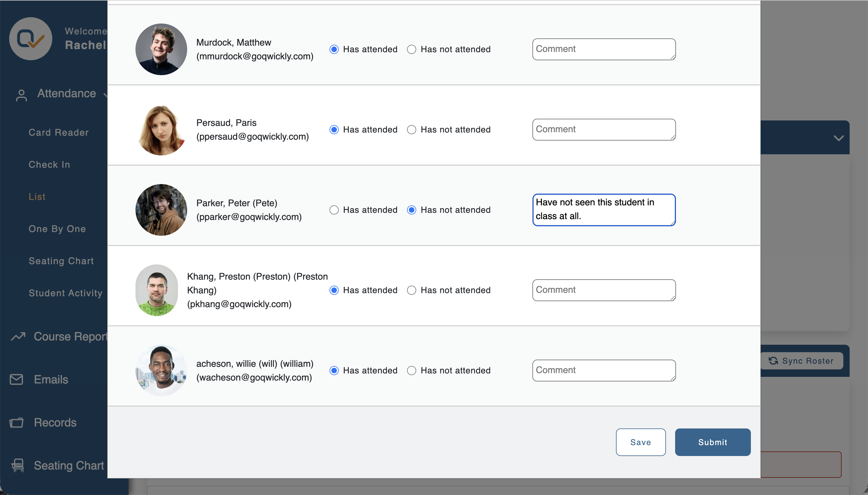Image resolution: width=868 pixels, height=495 pixels.
Task: Expand the dark blue panel chevron
Action: pos(838,138)
